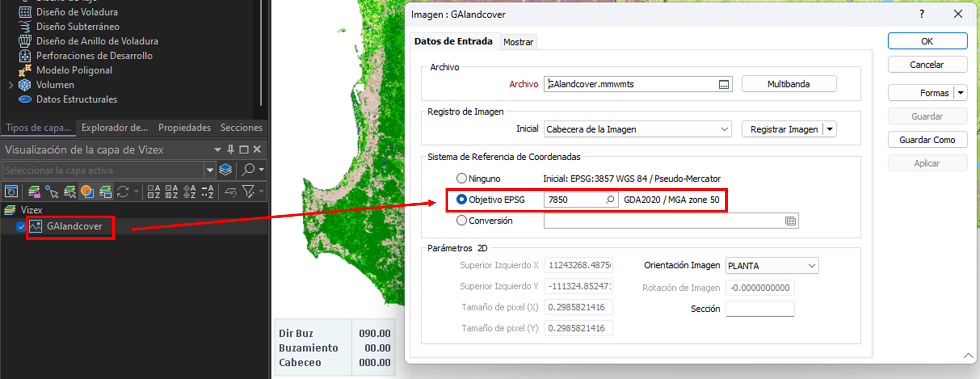
Task: Open the Orientación Imagen PLANTA dropdown
Action: click(x=811, y=266)
